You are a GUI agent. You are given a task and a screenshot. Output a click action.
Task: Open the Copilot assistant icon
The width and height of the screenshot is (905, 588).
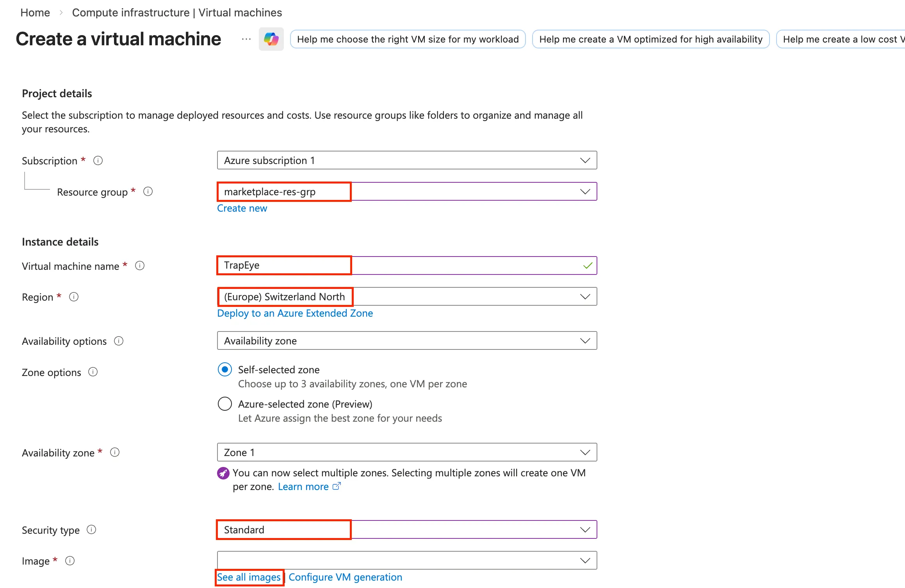(271, 39)
